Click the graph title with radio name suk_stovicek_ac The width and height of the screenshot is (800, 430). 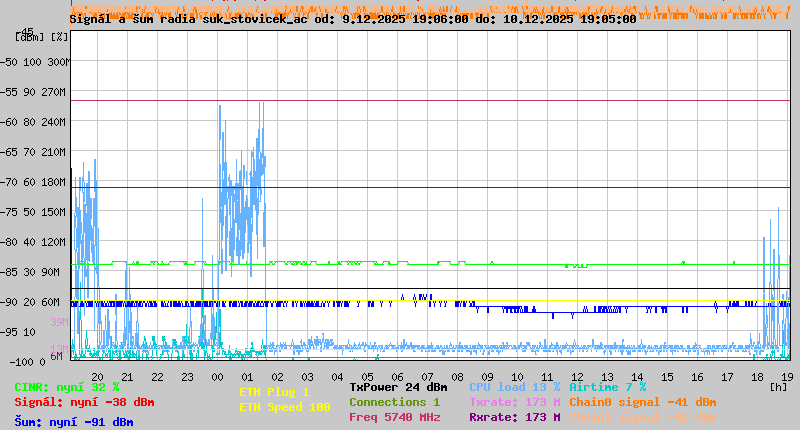pos(352,19)
